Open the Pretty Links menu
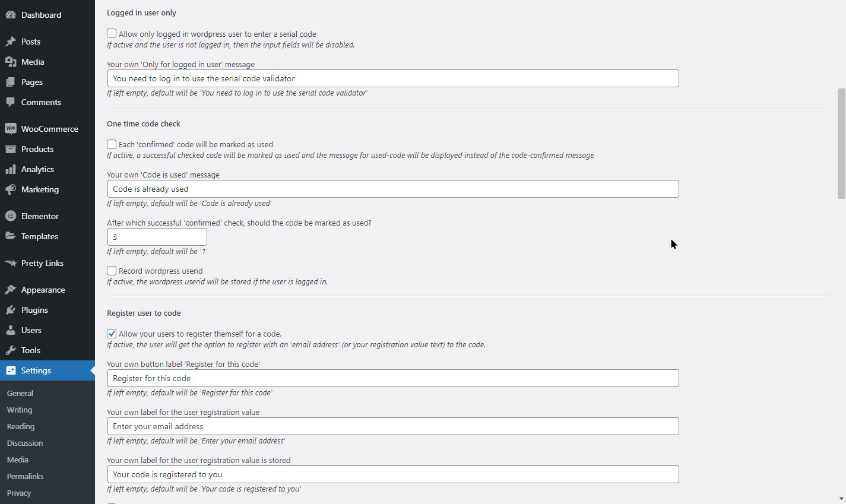This screenshot has width=846, height=504. point(42,263)
